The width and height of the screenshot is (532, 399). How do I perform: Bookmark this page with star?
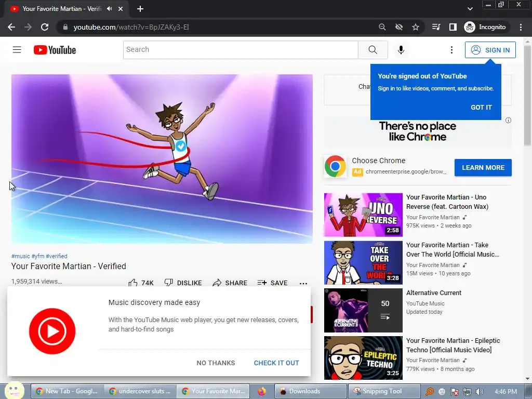pyautogui.click(x=416, y=27)
